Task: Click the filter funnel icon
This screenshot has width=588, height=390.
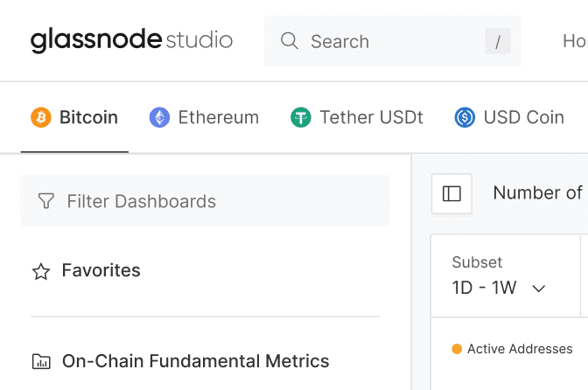Action: point(46,201)
